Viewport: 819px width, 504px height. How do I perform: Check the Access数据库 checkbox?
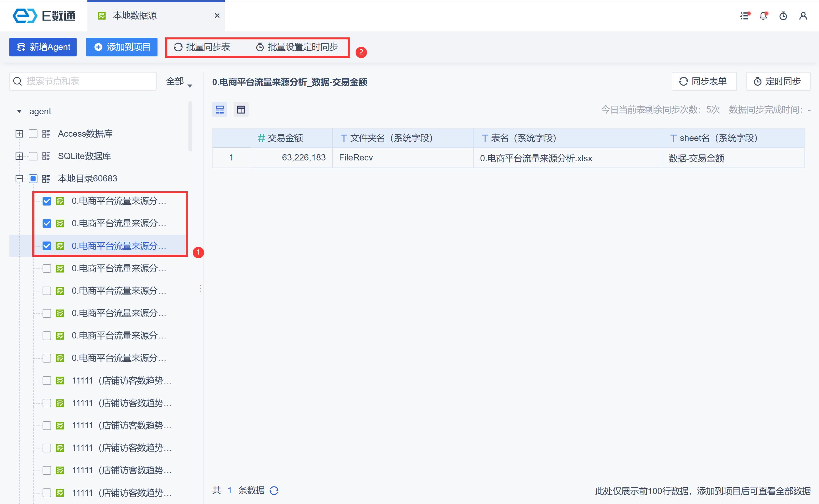pos(33,134)
